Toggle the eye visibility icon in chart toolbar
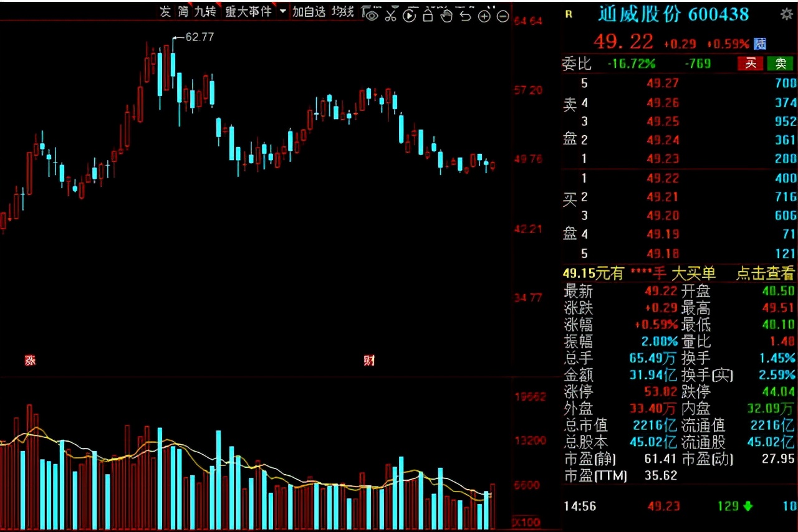Viewport: 798px width, 532px height. pos(372,16)
